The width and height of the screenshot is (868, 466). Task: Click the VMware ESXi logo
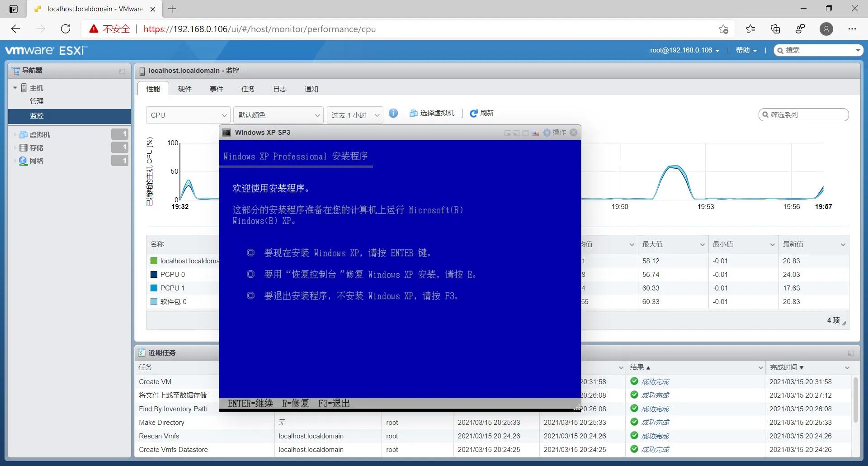coord(46,50)
